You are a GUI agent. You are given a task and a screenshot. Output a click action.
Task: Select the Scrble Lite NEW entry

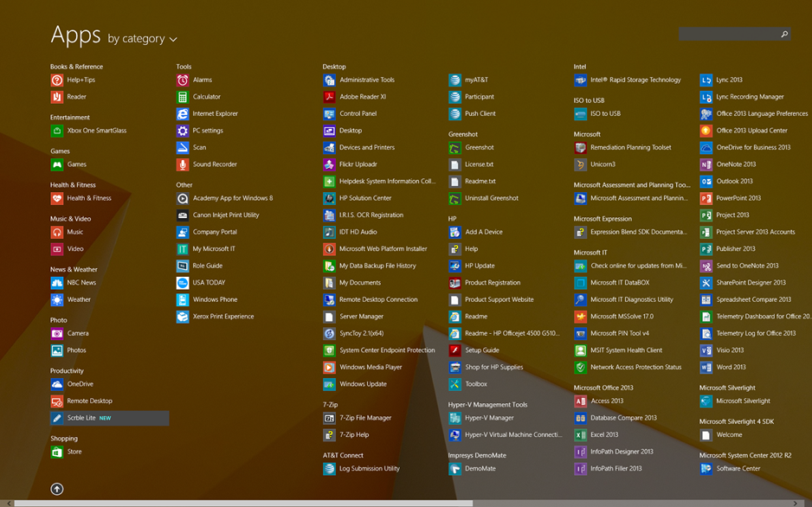110,418
